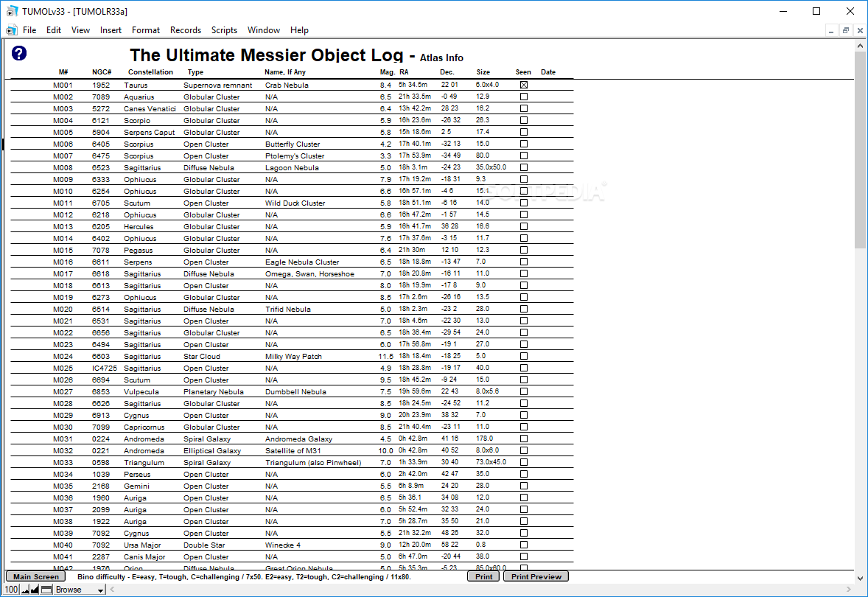Image resolution: width=868 pixels, height=597 pixels.
Task: Click the horizontal scroll right arrow
Action: tap(849, 590)
